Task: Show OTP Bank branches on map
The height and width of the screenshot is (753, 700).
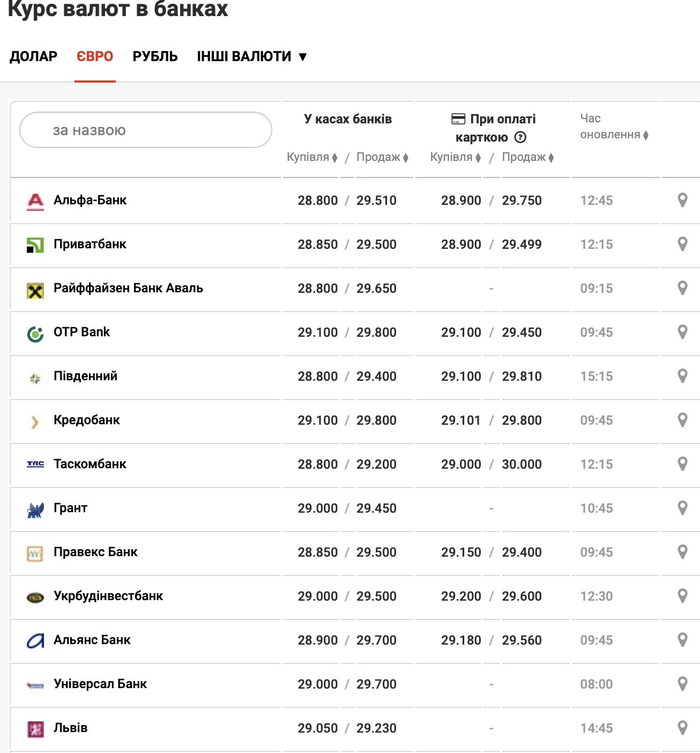Action: 682,332
